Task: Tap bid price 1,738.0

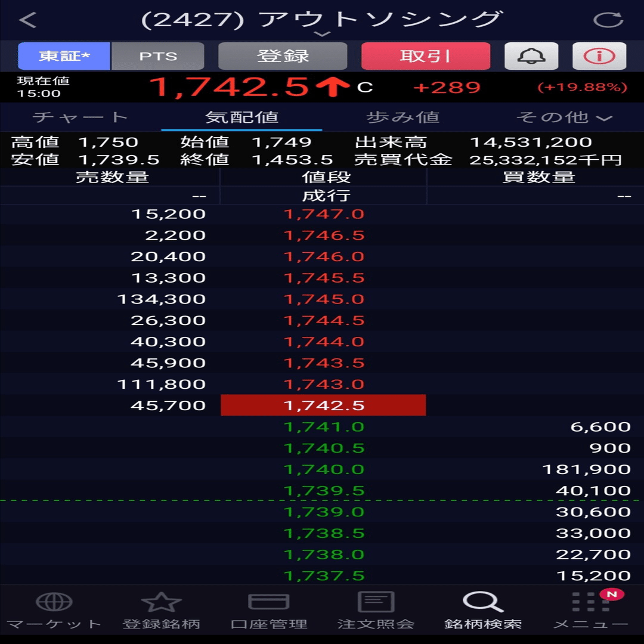Action: pyautogui.click(x=324, y=555)
